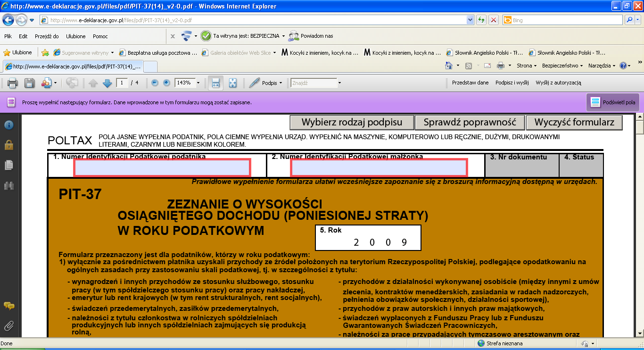Open the info panel icon in sidebar

8,125
